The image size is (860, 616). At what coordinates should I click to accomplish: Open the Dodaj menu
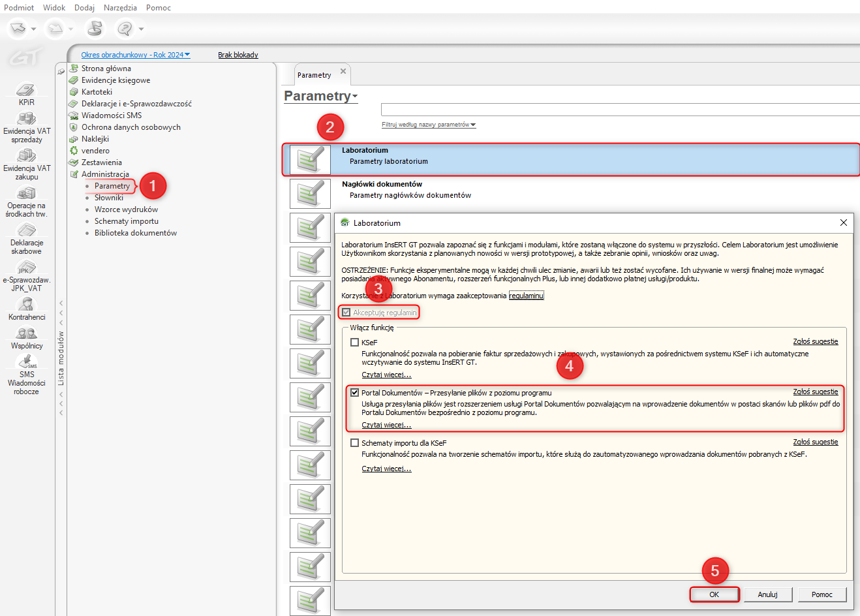pyautogui.click(x=84, y=8)
